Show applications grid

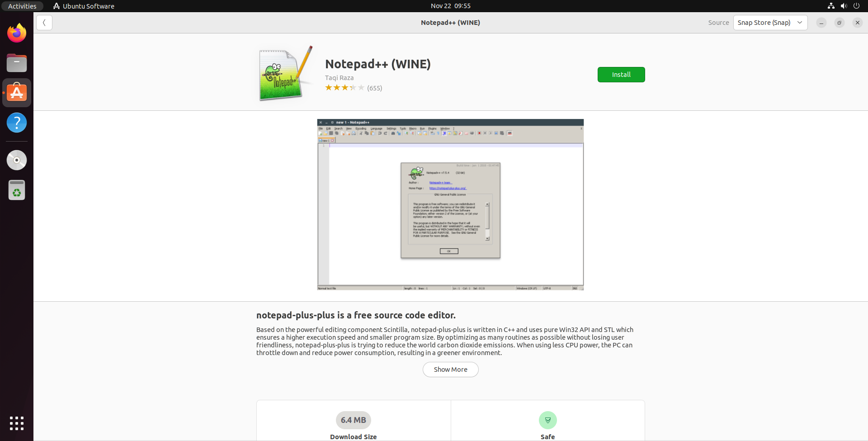(x=17, y=423)
